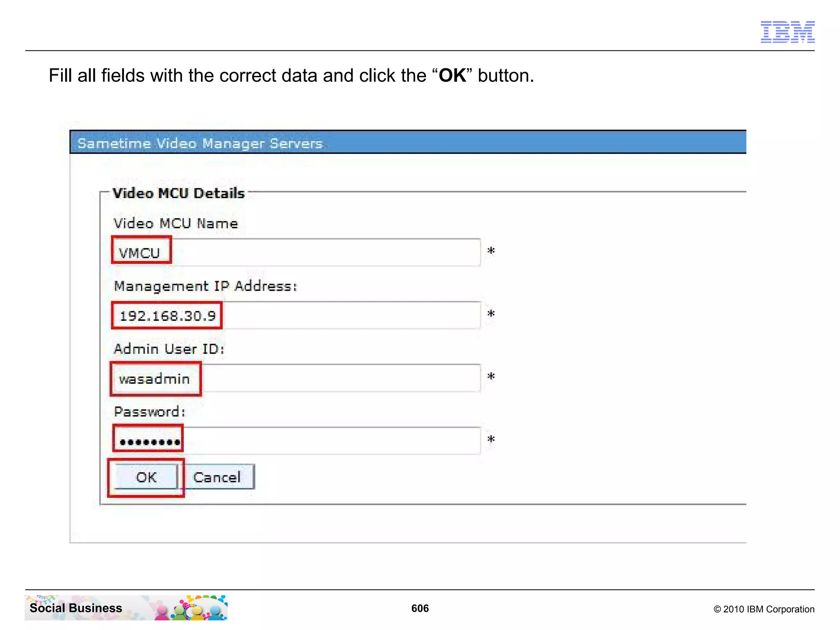Click the 'Sametime Video Manager Servers' title
Screen dimensions: 840x630
point(200,143)
